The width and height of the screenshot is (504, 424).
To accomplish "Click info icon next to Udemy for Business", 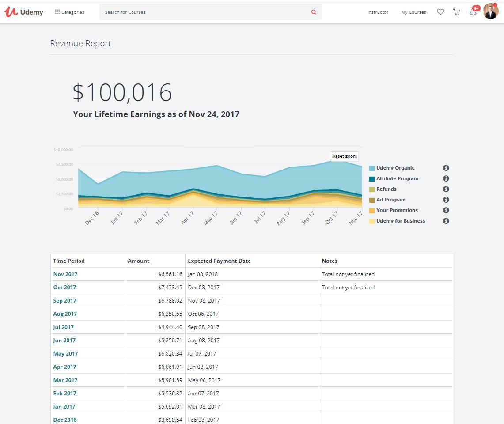I will (x=446, y=221).
